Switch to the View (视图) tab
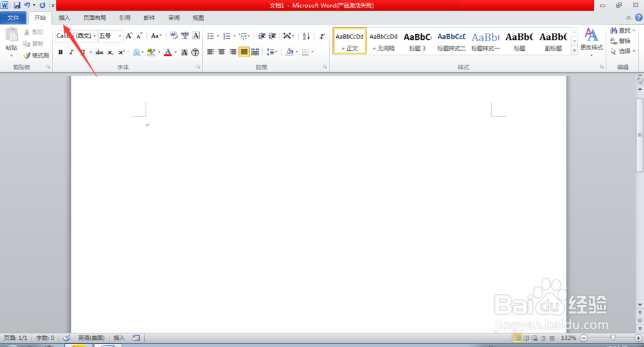Viewport: 644px width, 347px height. pyautogui.click(x=198, y=17)
